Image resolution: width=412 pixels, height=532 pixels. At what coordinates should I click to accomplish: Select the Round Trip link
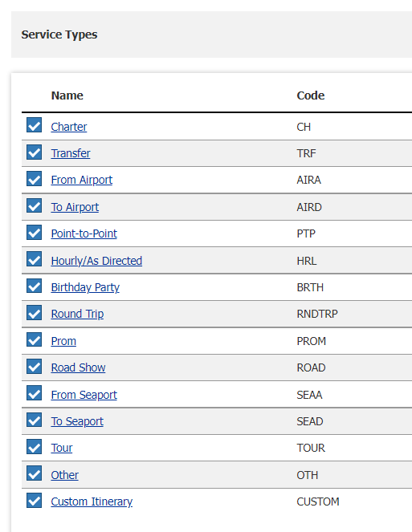coord(77,314)
